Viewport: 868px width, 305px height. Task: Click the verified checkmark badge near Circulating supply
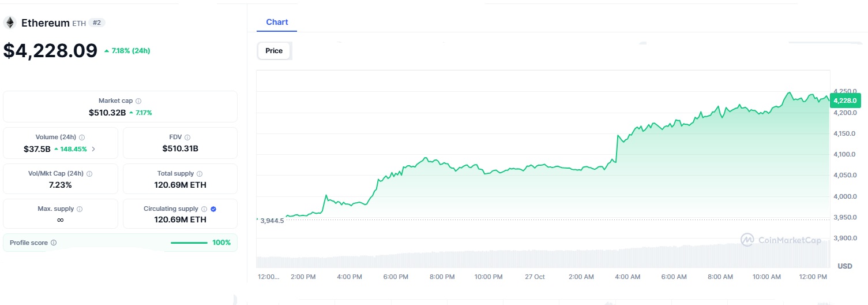(213, 209)
